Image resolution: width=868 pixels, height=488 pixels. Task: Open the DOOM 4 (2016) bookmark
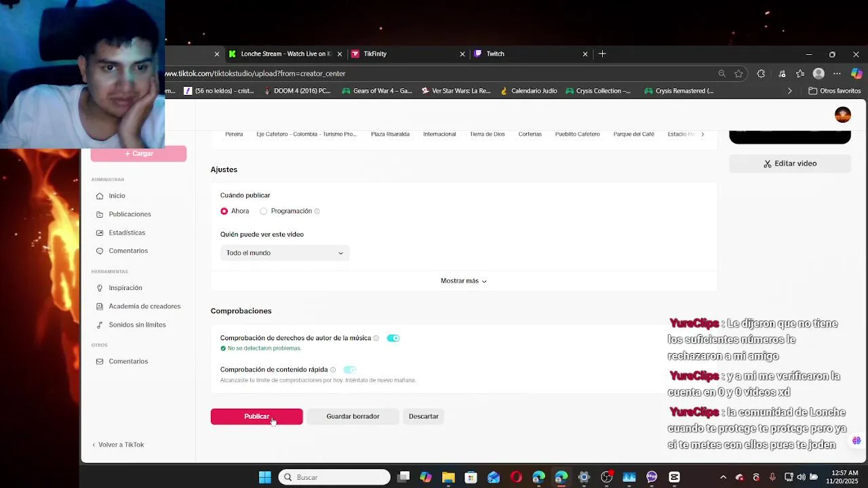coord(296,91)
